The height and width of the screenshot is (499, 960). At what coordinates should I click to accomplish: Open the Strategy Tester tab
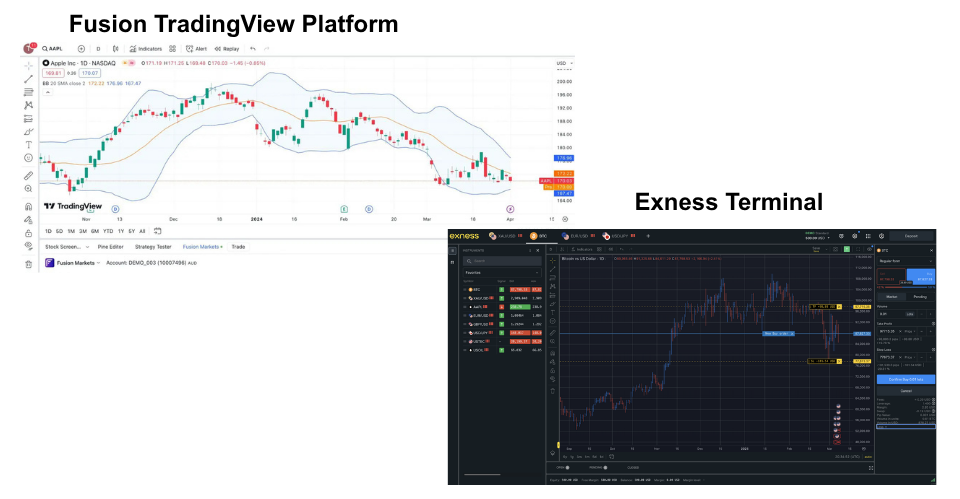153,247
